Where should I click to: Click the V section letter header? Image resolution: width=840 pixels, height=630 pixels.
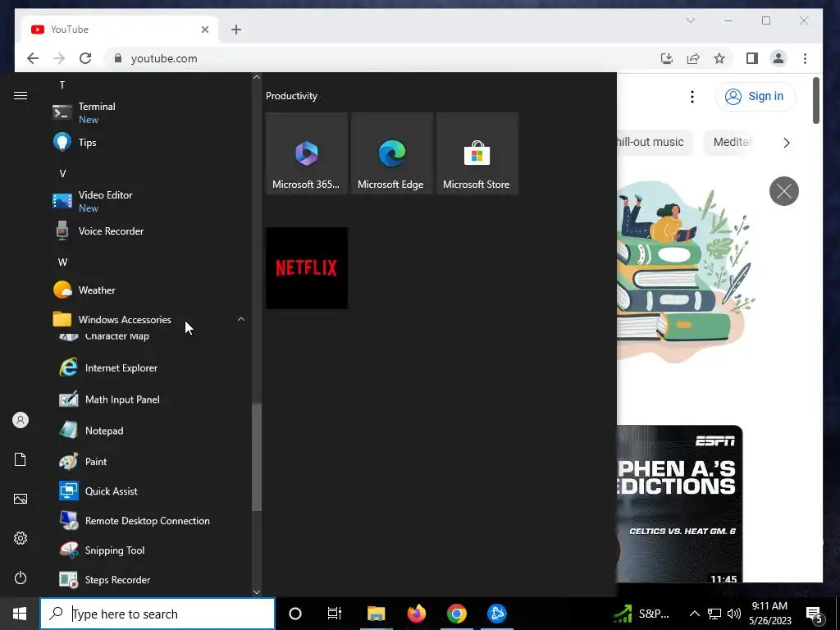62,174
